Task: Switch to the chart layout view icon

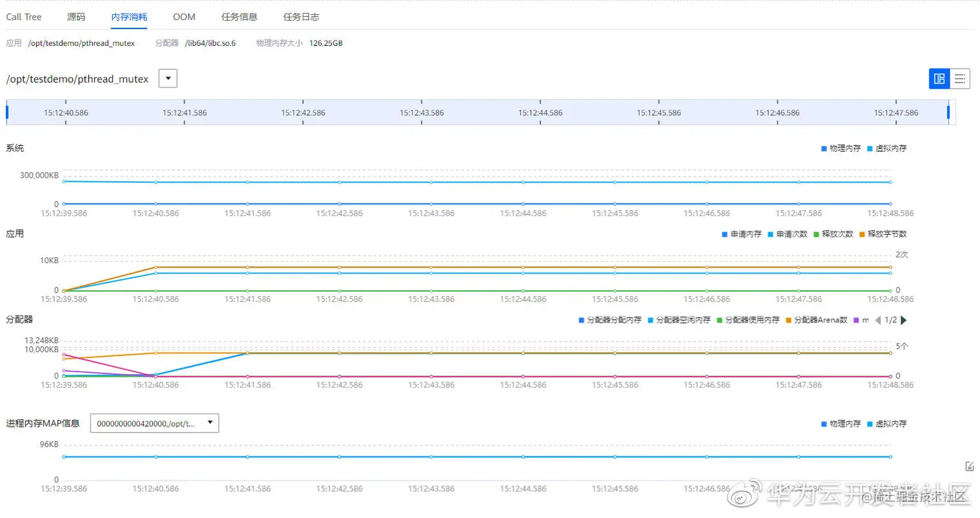Action: (939, 79)
